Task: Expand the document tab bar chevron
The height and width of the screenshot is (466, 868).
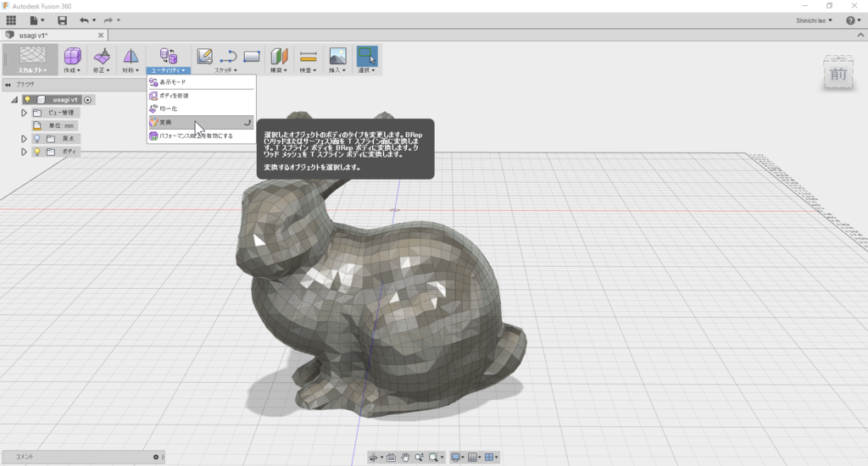Action: (x=860, y=35)
